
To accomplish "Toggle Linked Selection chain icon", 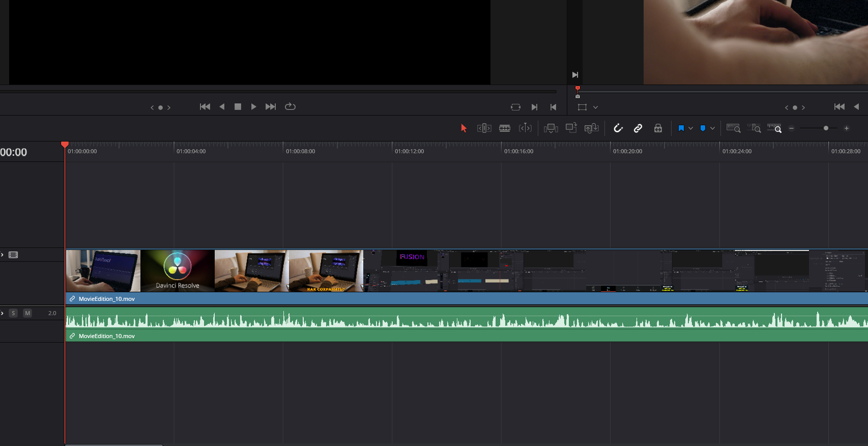I will 638,128.
